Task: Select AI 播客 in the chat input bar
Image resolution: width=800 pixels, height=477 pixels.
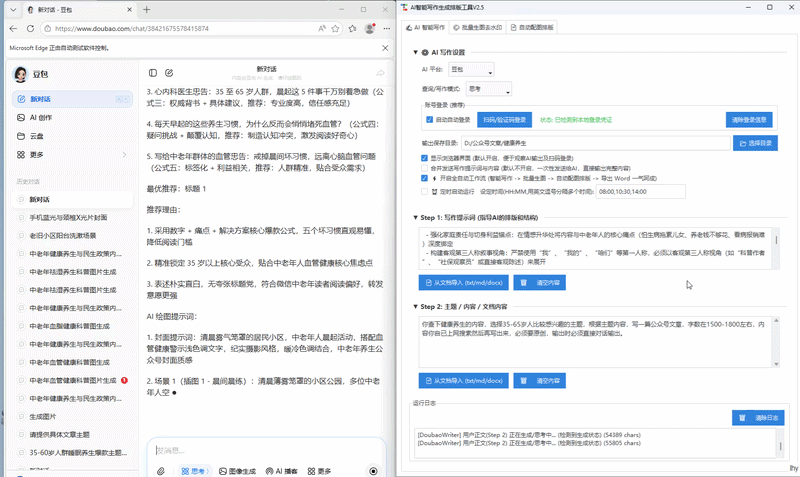Action: click(282, 471)
